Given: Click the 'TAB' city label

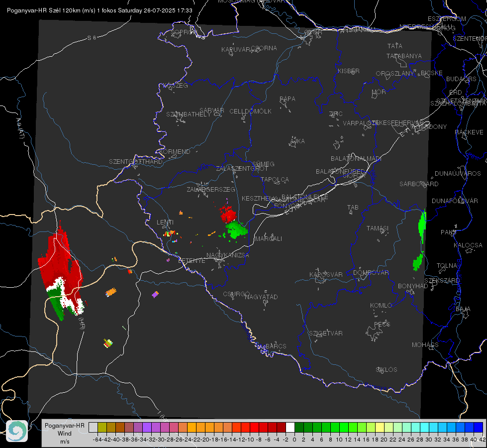Looking at the screenshot, I should click(x=353, y=208).
